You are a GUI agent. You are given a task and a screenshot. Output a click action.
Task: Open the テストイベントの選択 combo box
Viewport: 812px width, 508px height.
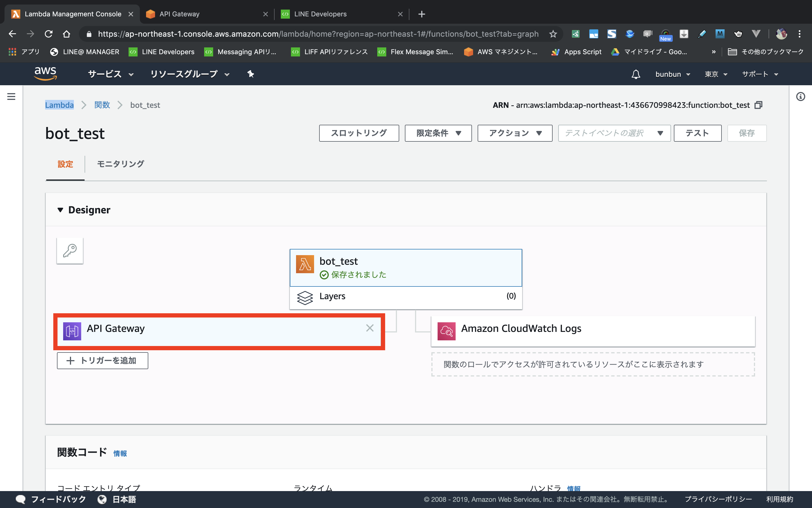[x=614, y=133]
